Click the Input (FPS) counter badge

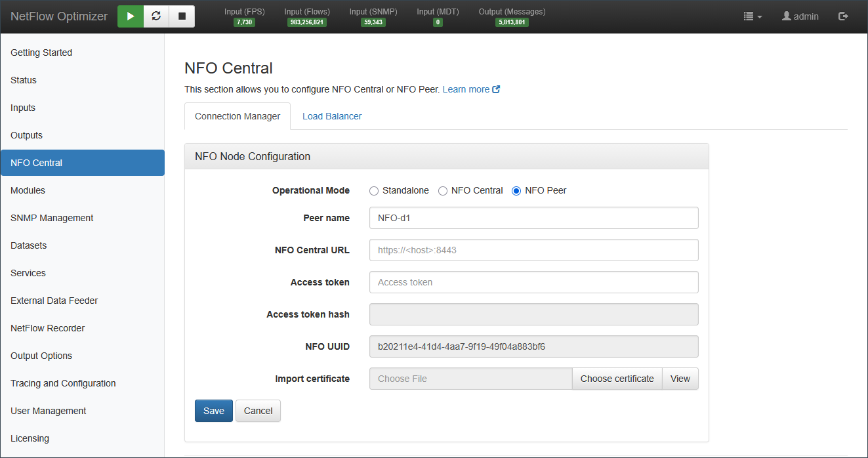tap(244, 22)
